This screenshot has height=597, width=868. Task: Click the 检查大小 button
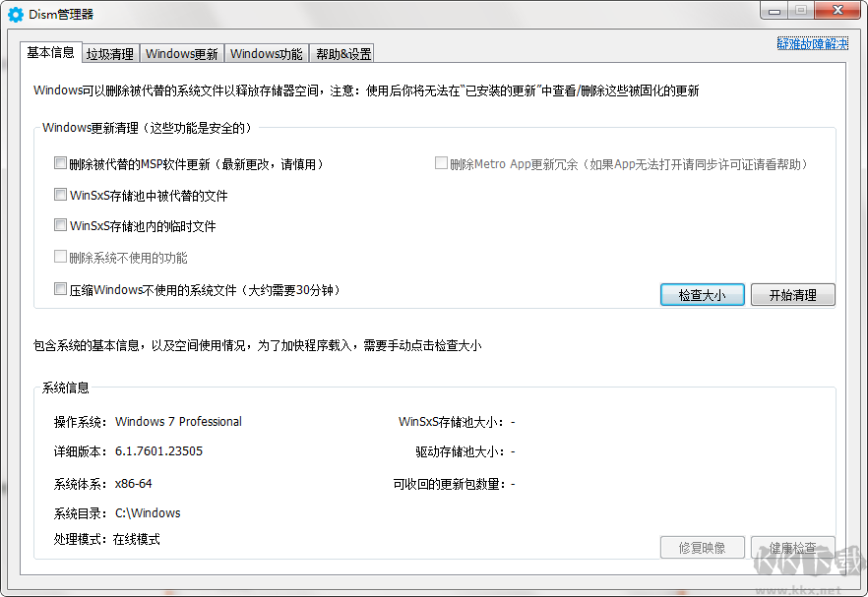click(x=702, y=295)
